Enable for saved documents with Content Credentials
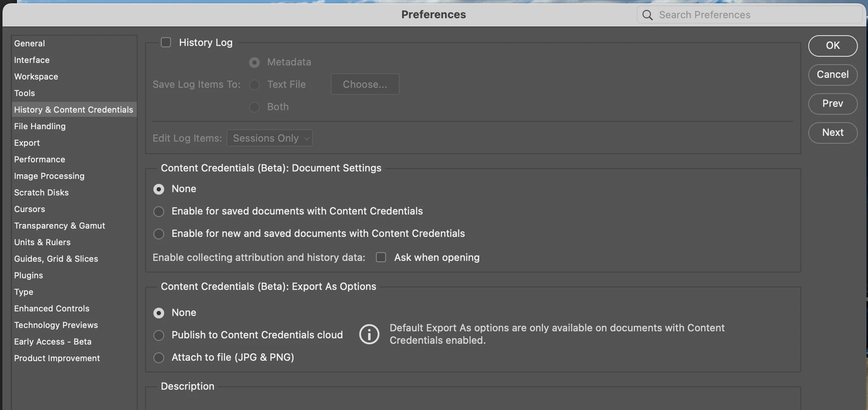 coord(159,212)
